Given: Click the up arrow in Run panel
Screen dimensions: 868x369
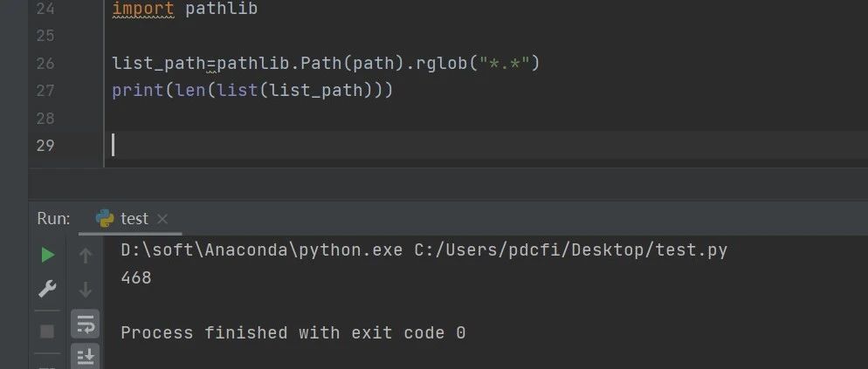Looking at the screenshot, I should [x=86, y=255].
